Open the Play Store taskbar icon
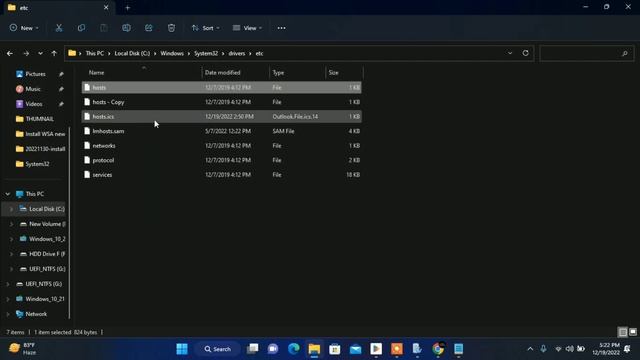Image resolution: width=640 pixels, height=360 pixels. coord(376,349)
